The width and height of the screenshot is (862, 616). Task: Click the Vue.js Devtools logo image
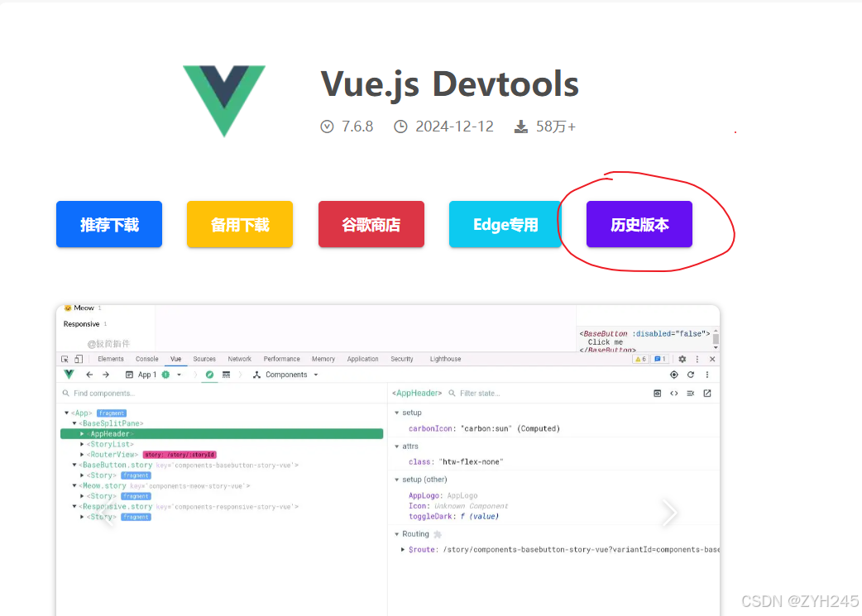[223, 101]
